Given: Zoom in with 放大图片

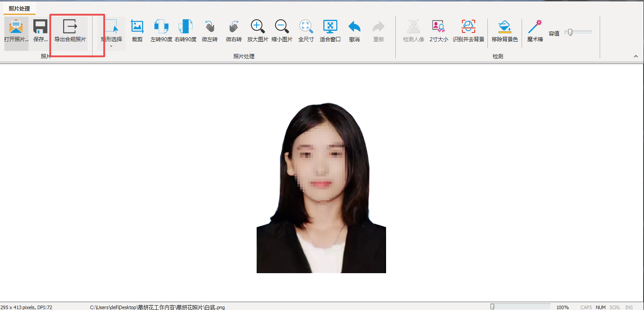Looking at the screenshot, I should click(x=258, y=31).
